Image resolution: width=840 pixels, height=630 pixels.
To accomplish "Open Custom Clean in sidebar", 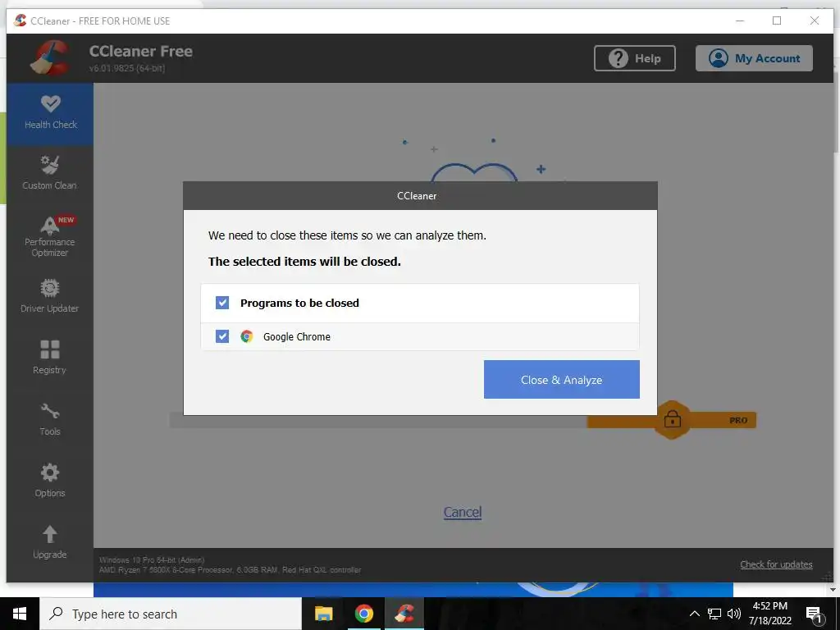I will (x=50, y=174).
